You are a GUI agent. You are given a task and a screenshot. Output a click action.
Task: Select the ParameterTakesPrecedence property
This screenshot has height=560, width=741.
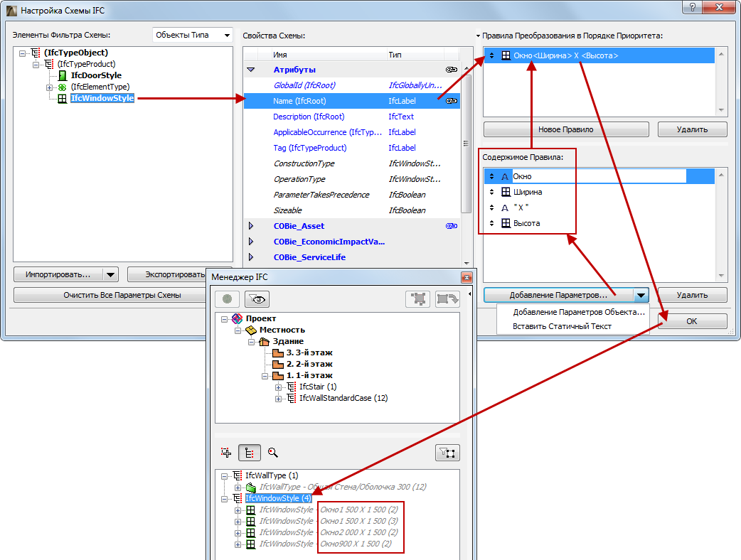pyautogui.click(x=352, y=195)
